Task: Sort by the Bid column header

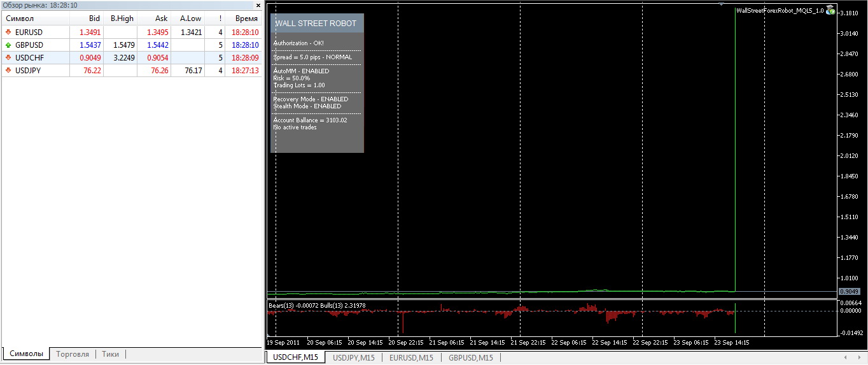Action: 87,18
